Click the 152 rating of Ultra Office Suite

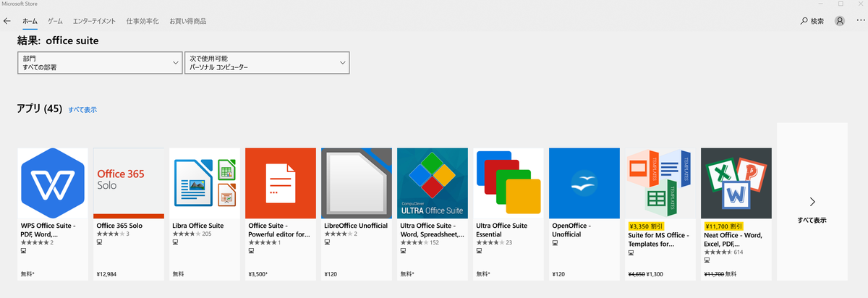click(435, 242)
